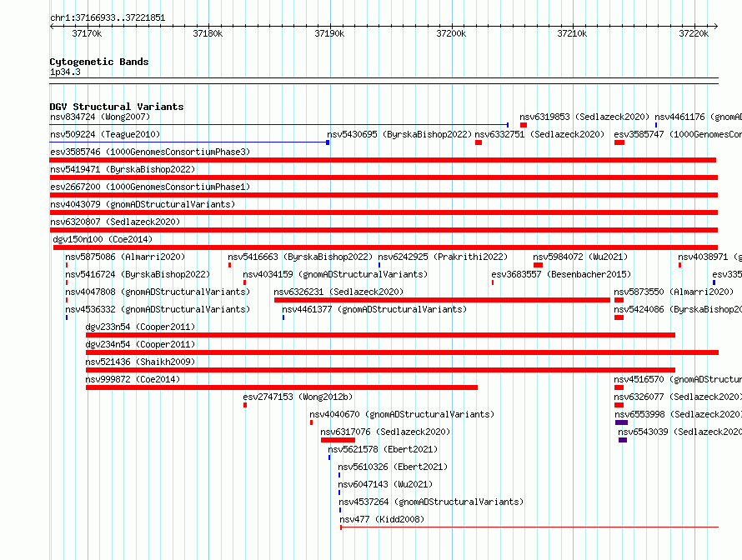Click the red marker under nsv5424086

[619, 317]
